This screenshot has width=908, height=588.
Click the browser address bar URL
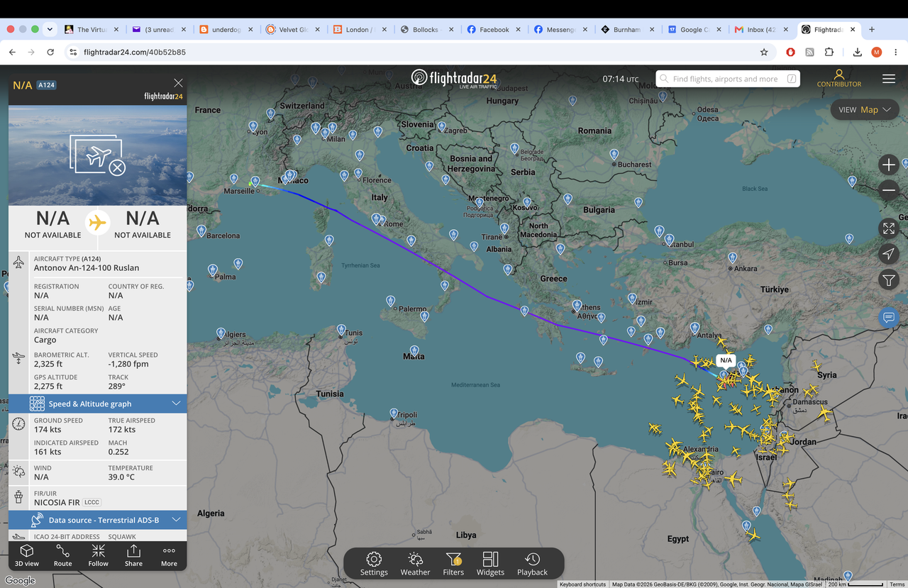point(135,52)
